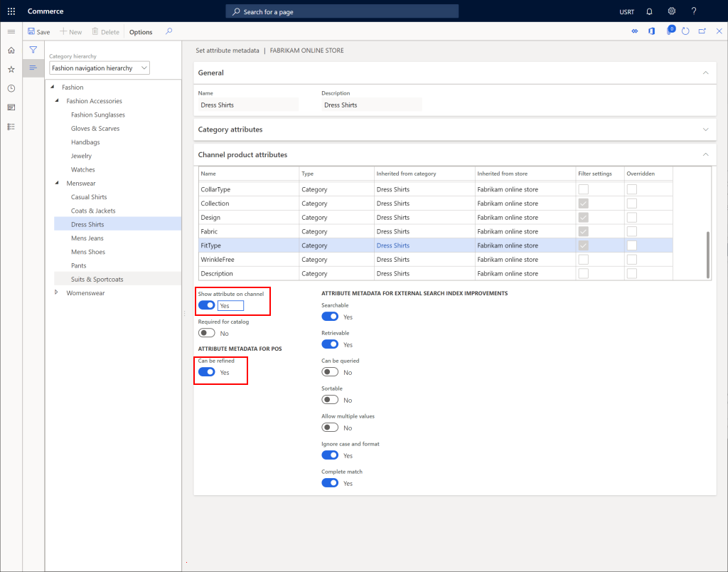Select Casual Shirts in category tree
The width and height of the screenshot is (728, 572).
tap(89, 197)
